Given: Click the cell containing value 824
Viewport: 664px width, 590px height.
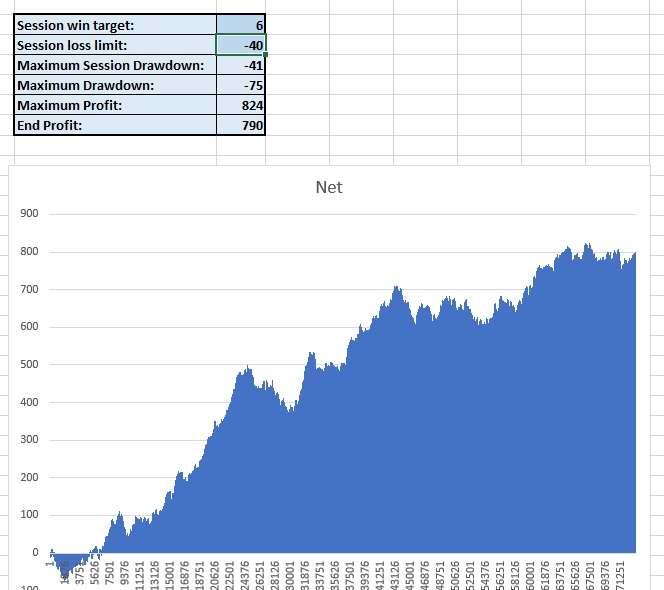Looking at the screenshot, I should (x=241, y=105).
